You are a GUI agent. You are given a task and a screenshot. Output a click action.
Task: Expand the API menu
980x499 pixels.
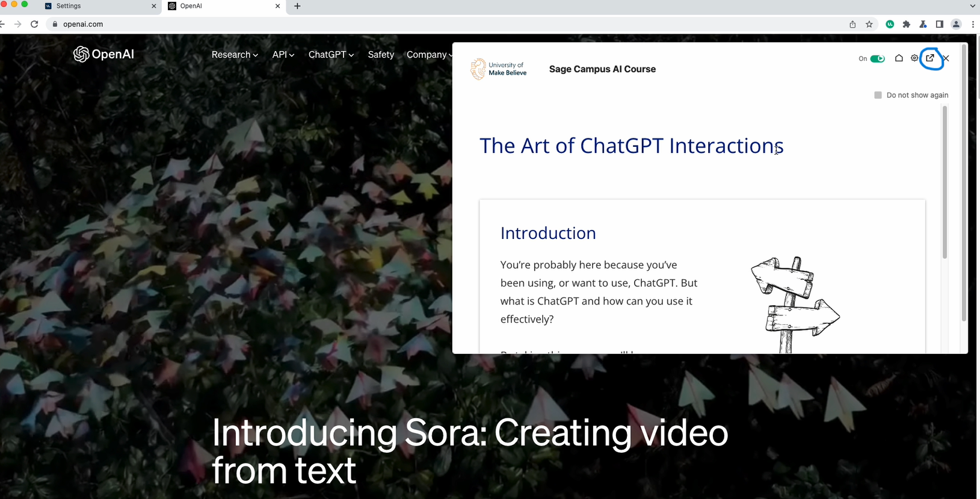click(x=283, y=54)
